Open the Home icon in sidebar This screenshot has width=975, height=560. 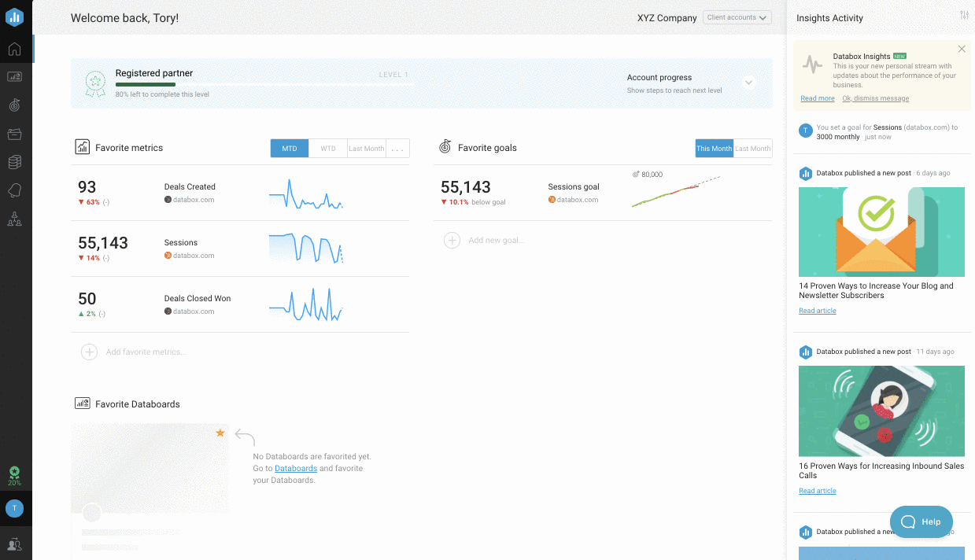coord(14,50)
